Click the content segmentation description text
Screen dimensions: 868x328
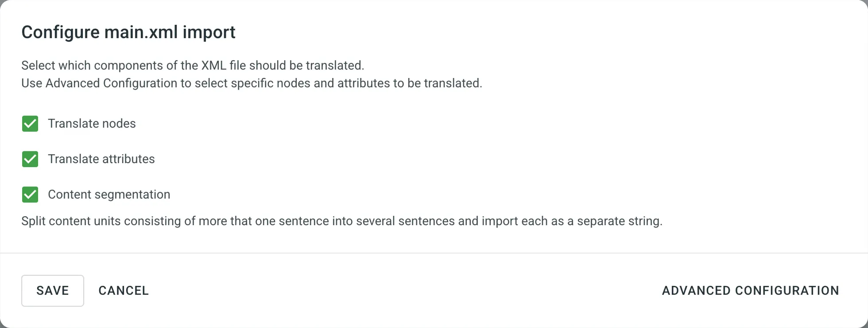tap(341, 221)
